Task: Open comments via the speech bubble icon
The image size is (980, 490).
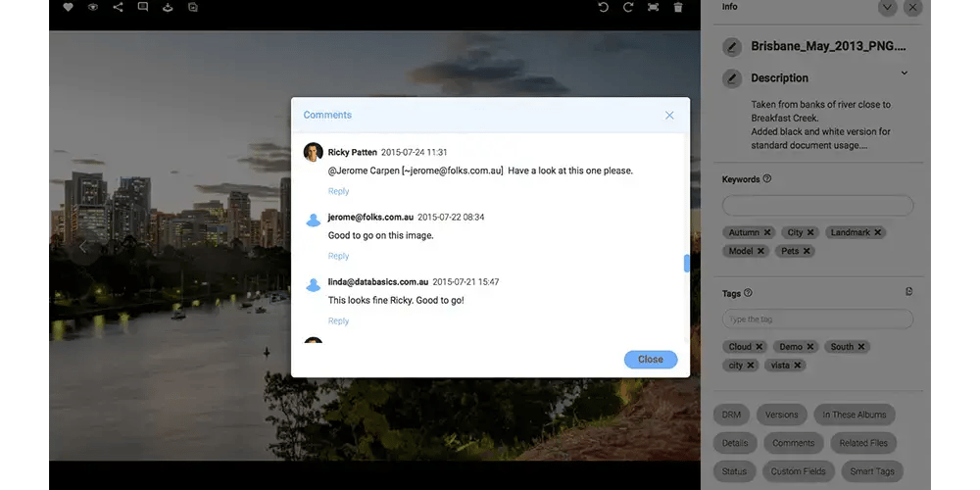Action: click(x=143, y=8)
